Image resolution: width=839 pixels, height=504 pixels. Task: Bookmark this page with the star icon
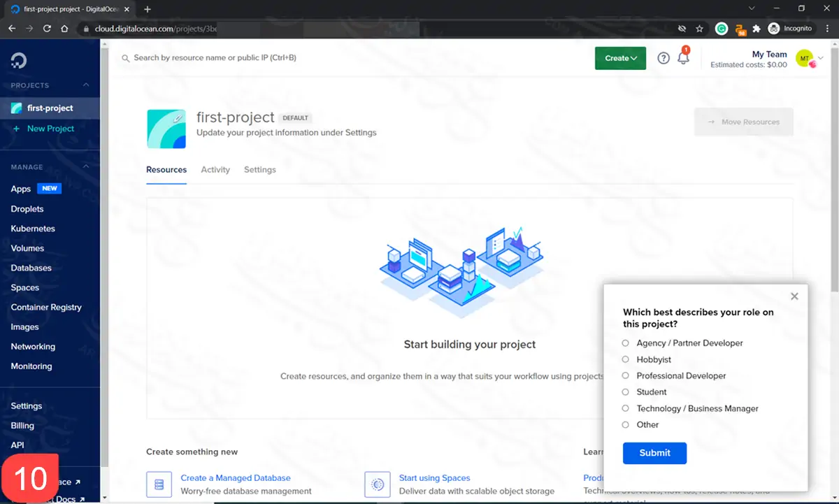pos(699,29)
